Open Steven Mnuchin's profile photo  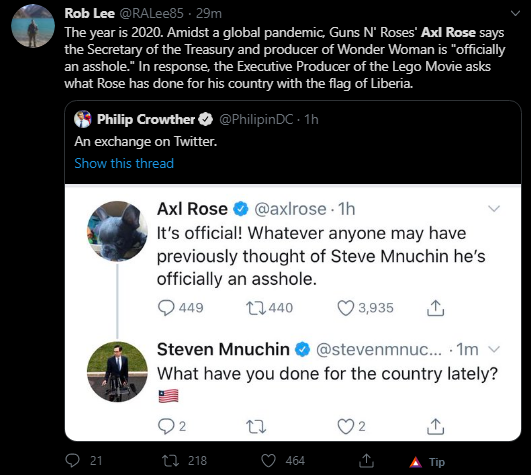pyautogui.click(x=117, y=372)
